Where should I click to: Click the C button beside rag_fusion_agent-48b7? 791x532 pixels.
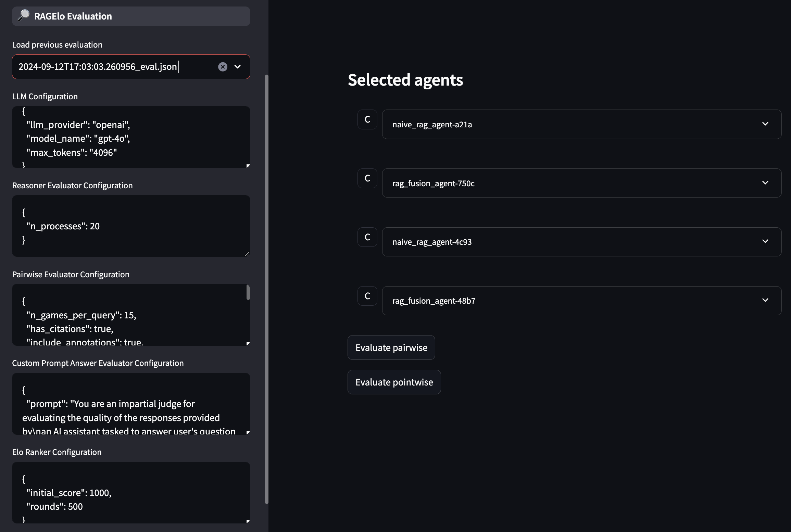tap(367, 296)
